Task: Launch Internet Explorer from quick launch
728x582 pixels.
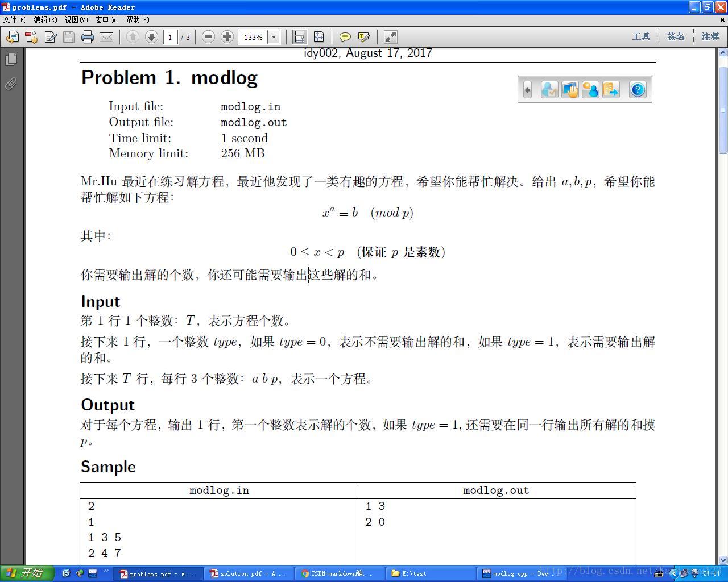Action: pyautogui.click(x=66, y=573)
